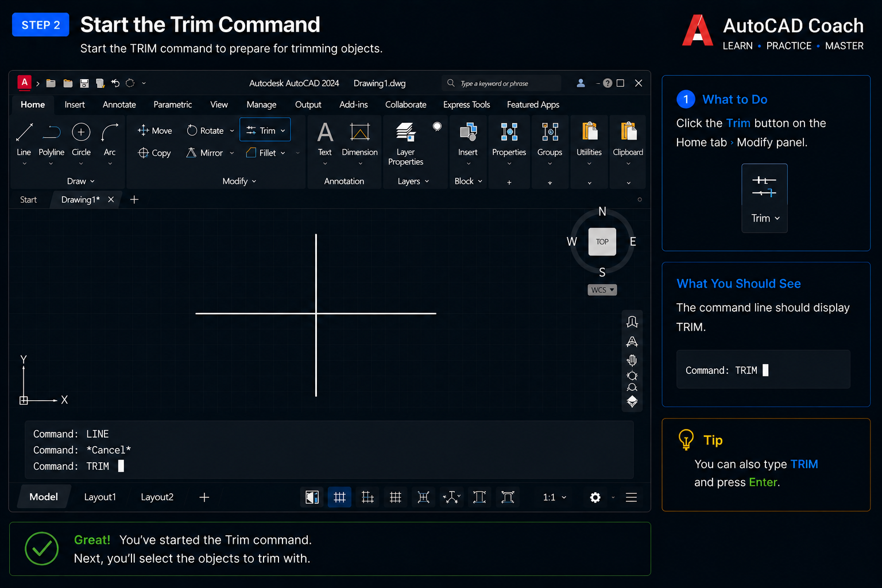The width and height of the screenshot is (882, 588).
Task: Select the Arc tool
Action: click(110, 138)
